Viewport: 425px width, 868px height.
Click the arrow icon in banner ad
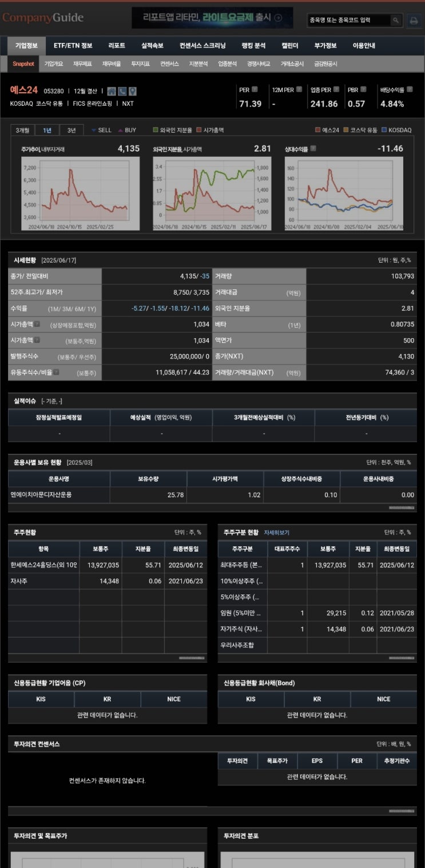pos(279,18)
